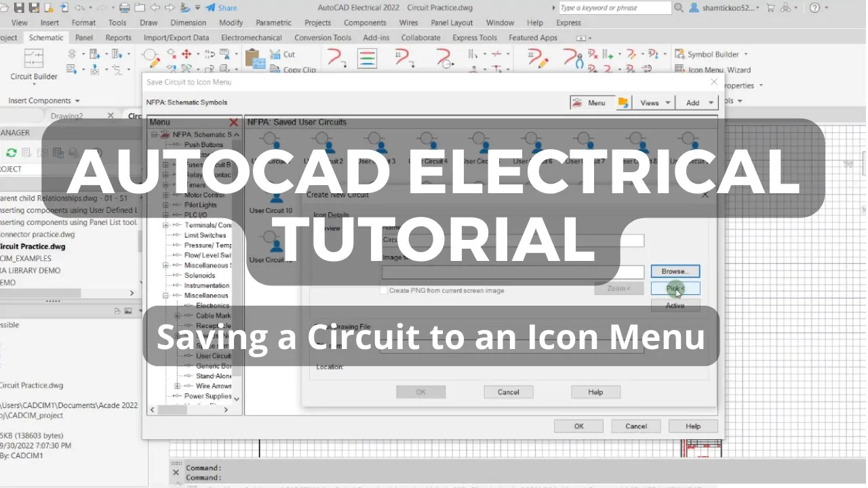Click the green Refresh icon in Project Manager
Screen dimensions: 868x488
pyautogui.click(x=11, y=152)
